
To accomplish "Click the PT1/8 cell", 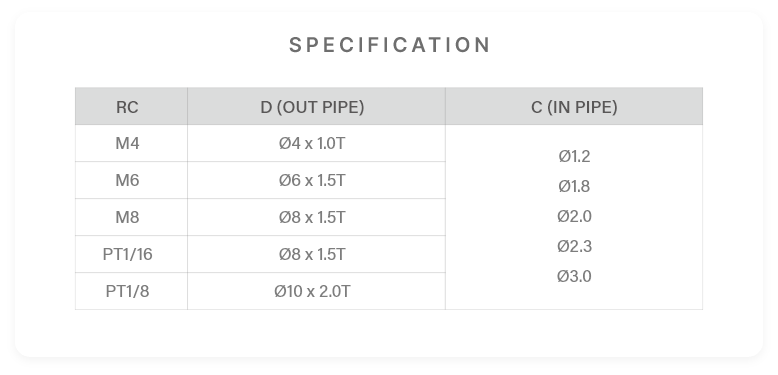I will pos(131,291).
